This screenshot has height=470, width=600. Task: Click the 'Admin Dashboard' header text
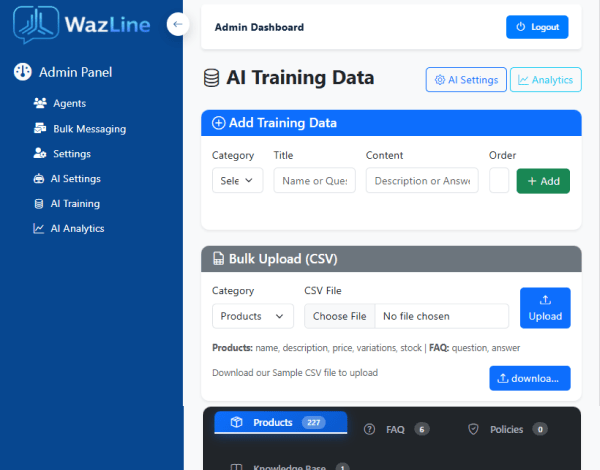(x=259, y=27)
